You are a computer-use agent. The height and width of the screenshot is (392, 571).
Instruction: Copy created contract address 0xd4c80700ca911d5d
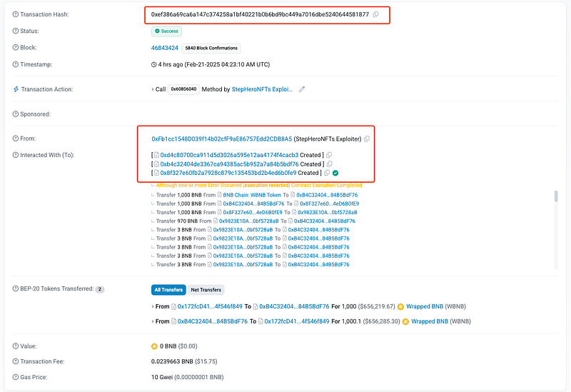click(x=329, y=155)
